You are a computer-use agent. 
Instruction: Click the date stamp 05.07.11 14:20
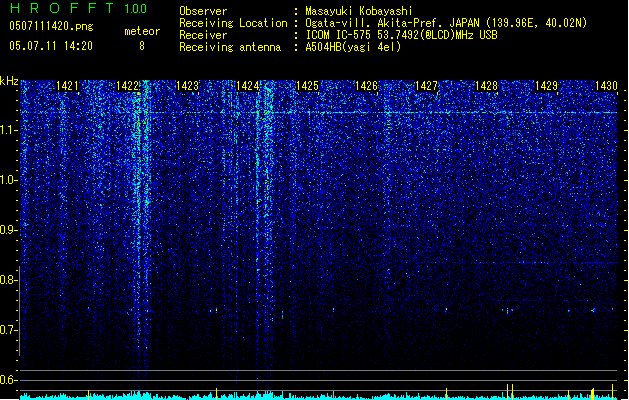point(51,46)
